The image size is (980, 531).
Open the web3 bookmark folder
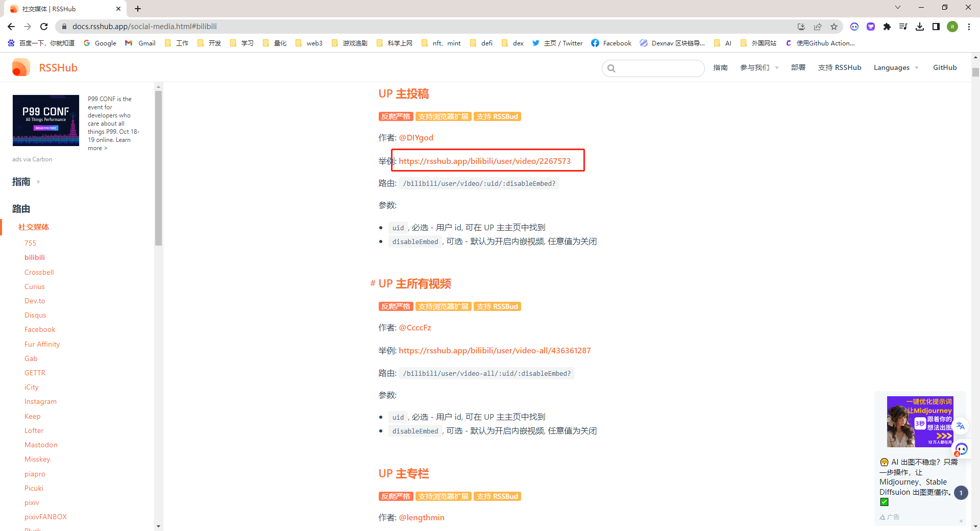click(x=309, y=43)
